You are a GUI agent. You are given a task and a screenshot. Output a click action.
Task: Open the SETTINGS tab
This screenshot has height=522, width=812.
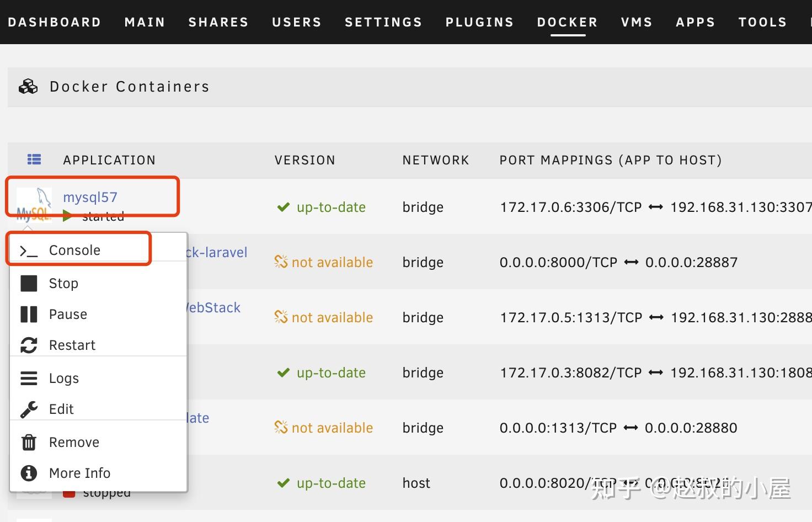(383, 22)
